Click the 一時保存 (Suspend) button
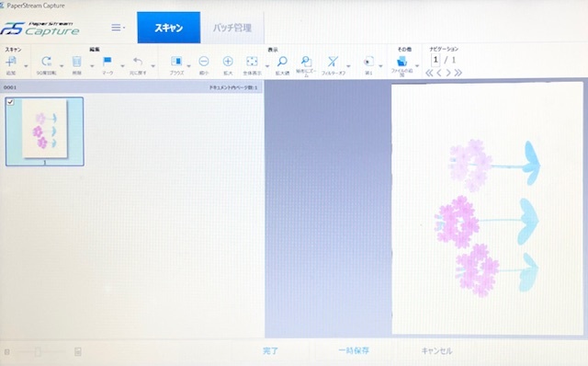Viewport: 588px width, 366px height. (x=354, y=350)
